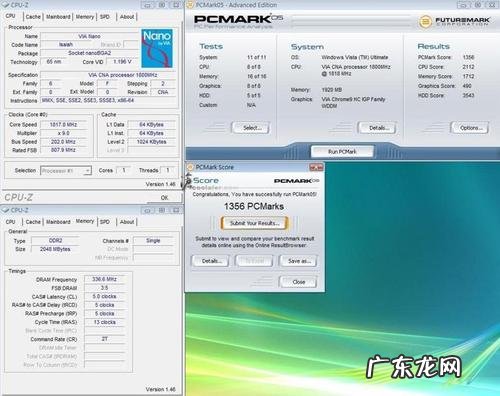The width and height of the screenshot is (500, 396).
Task: Select CPU tab in lower CPU-Z window
Action: [x=10, y=222]
